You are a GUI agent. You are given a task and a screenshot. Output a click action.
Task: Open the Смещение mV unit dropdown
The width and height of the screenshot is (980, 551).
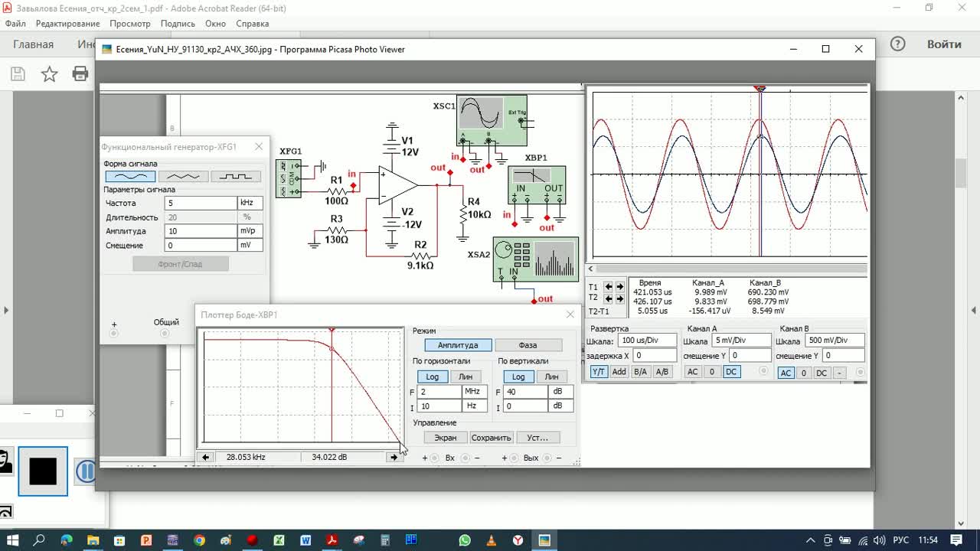[250, 245]
